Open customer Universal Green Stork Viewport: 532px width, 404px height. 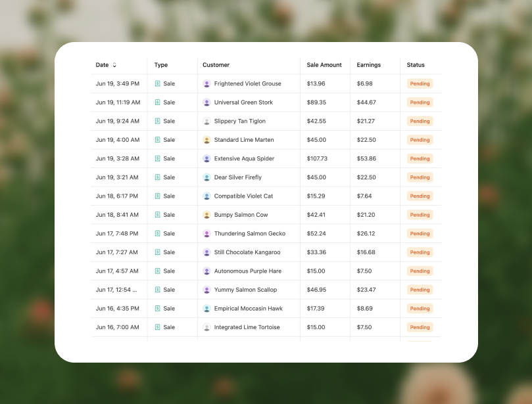243,102
